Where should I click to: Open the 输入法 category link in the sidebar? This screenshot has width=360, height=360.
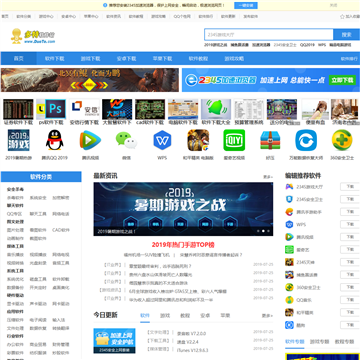(x=59, y=320)
